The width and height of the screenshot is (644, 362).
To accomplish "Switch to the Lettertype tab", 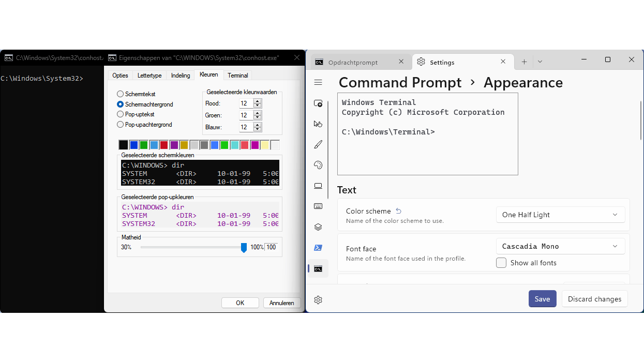I will tap(149, 76).
